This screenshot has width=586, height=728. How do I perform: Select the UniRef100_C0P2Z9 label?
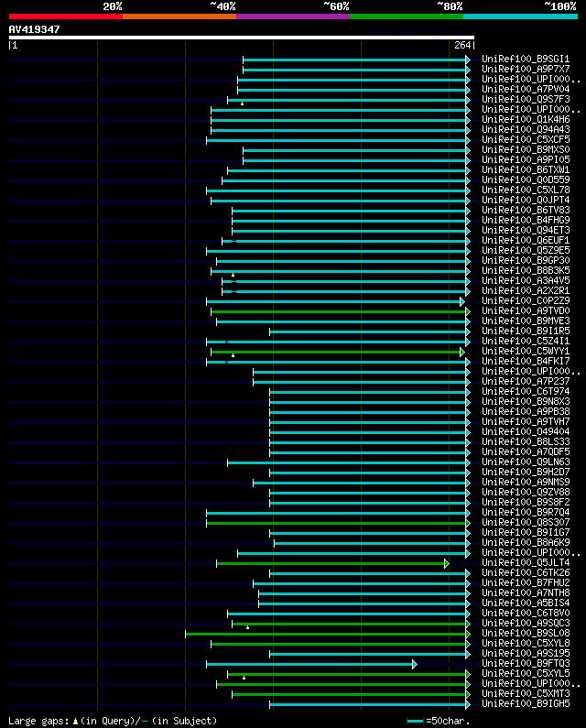[526, 301]
